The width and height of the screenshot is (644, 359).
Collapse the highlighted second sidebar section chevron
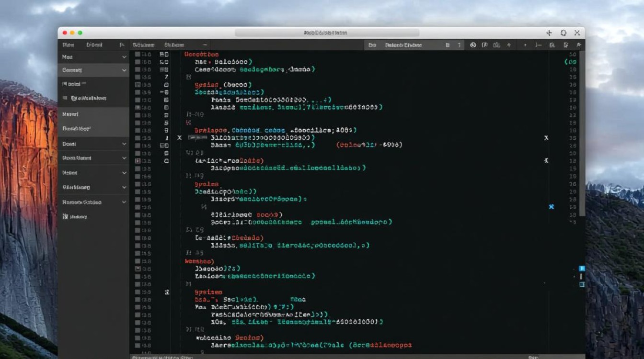point(124,70)
